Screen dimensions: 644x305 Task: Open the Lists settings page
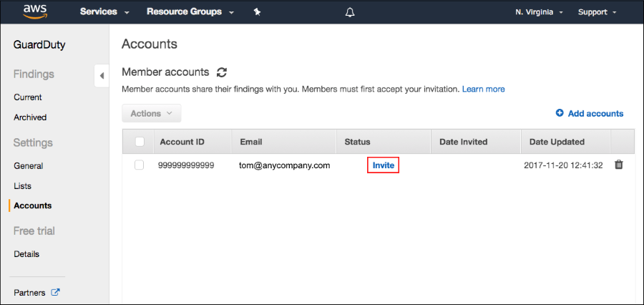[23, 186]
